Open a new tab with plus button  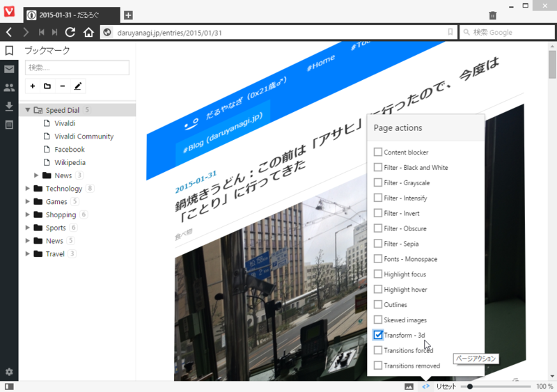coord(128,15)
